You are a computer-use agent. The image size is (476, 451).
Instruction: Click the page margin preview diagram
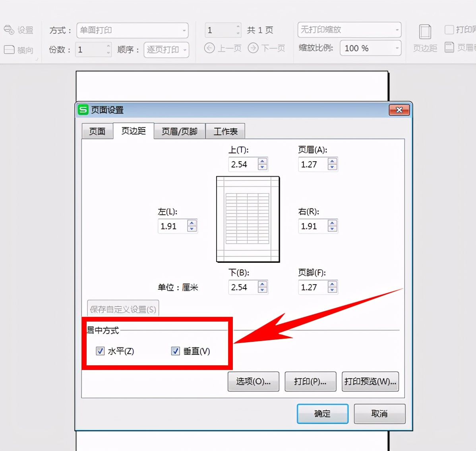coord(248,219)
